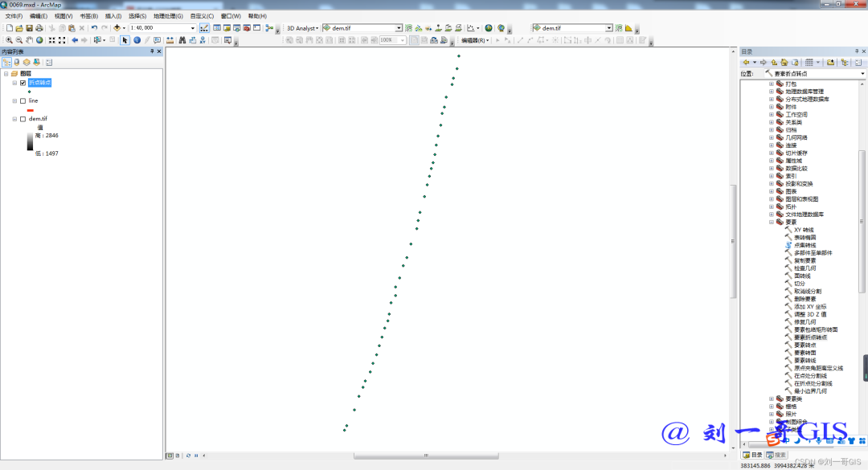Click the Create Contour icon in 3D Analyst
The image size is (868, 470).
pyautogui.click(x=408, y=27)
